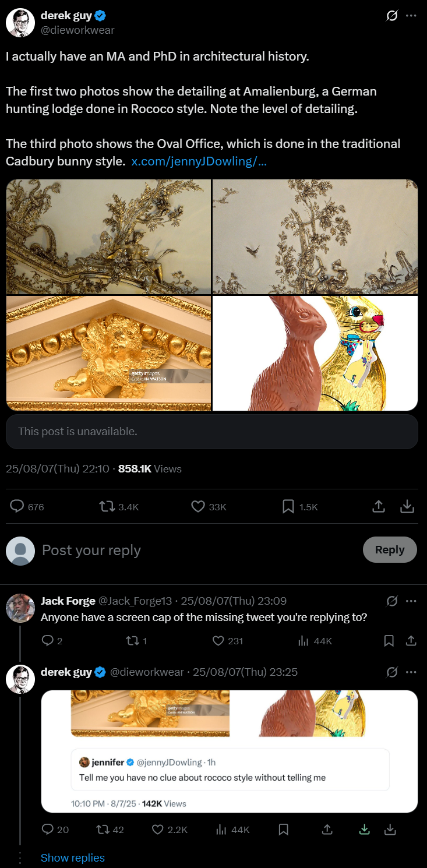
Task: Like the main post with 33K likes
Action: click(198, 507)
